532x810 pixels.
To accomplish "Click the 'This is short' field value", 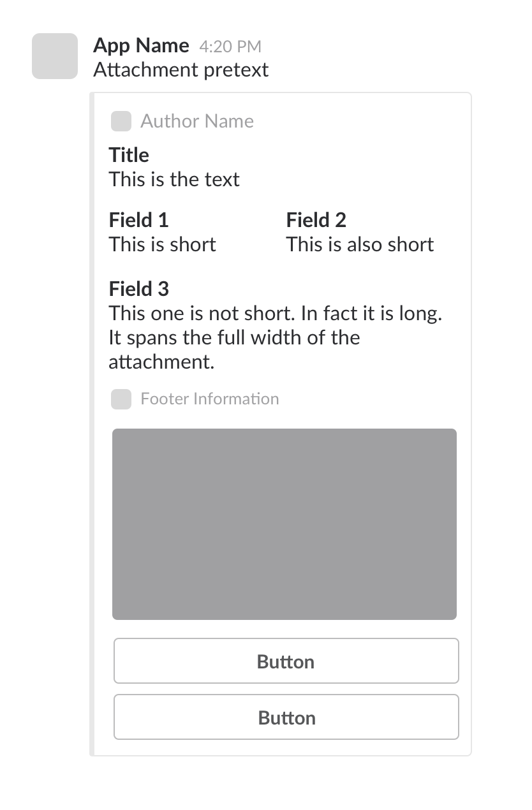I will [x=163, y=244].
